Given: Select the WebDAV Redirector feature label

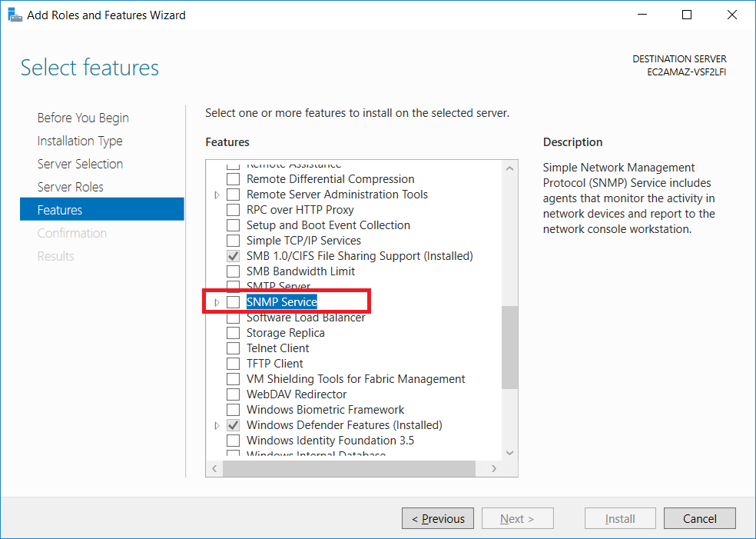Looking at the screenshot, I should pos(297,394).
